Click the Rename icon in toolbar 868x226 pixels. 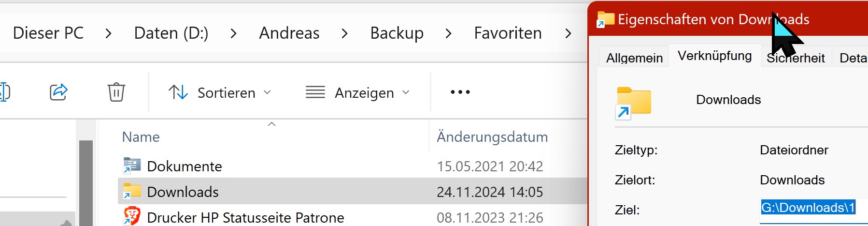click(x=4, y=92)
